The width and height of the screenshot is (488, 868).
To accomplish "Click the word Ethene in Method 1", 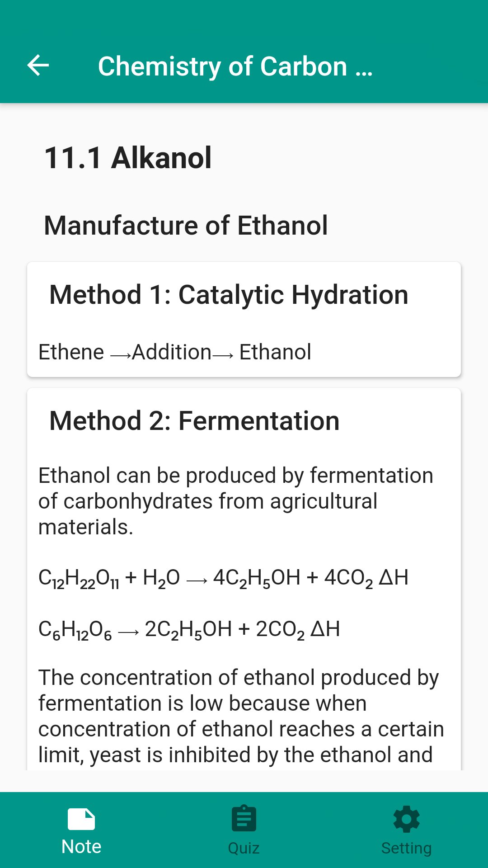I will click(71, 352).
